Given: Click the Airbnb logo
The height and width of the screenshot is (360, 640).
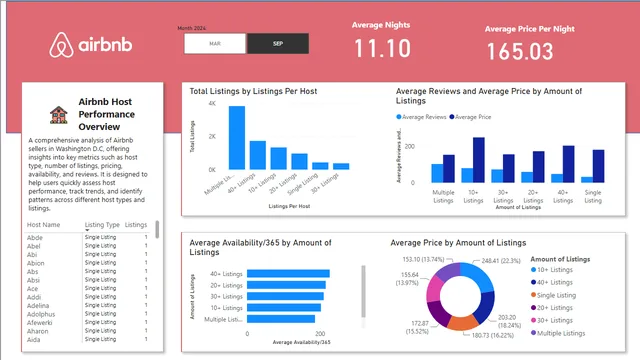Looking at the screenshot, I should click(91, 45).
